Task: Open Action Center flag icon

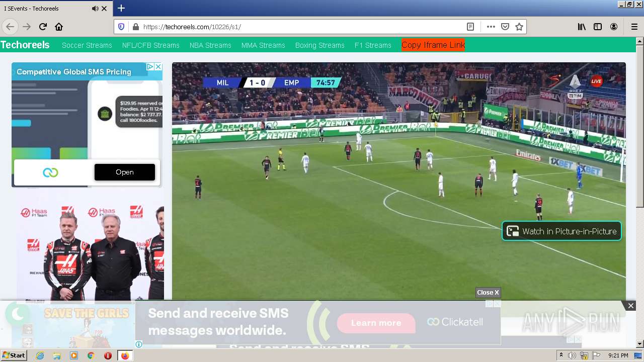Action: pyautogui.click(x=596, y=355)
